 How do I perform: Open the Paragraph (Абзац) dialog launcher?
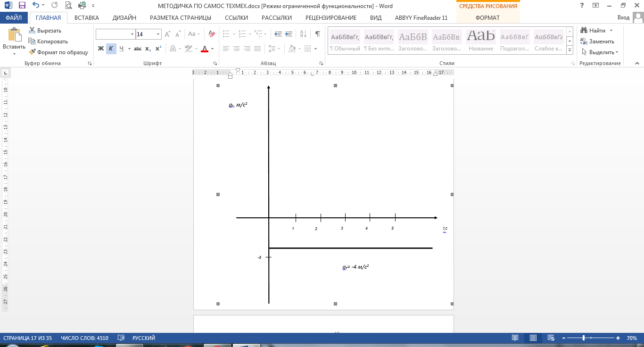point(322,63)
